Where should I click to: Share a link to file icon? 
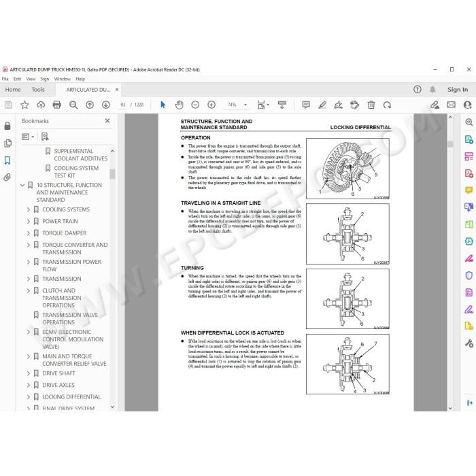(x=435, y=105)
